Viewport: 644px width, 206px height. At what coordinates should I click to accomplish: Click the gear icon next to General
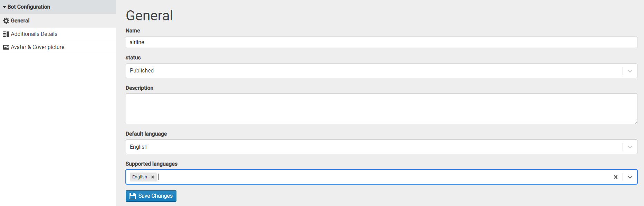click(6, 20)
